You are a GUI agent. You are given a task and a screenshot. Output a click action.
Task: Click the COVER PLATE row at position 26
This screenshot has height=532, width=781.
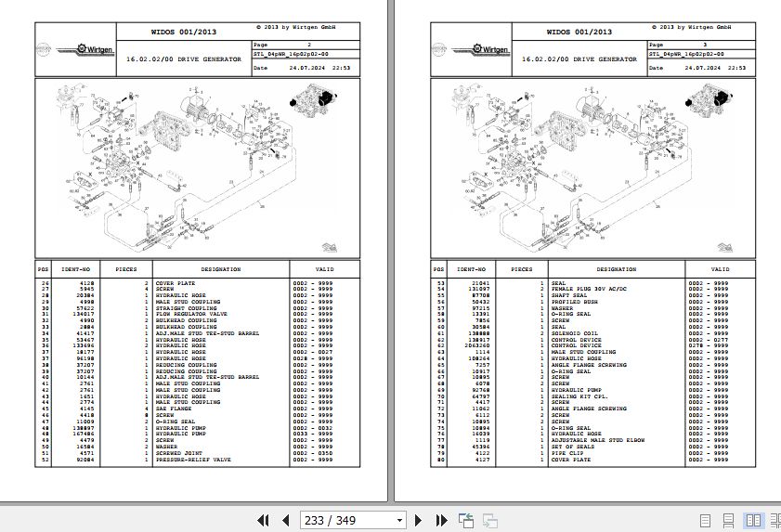coord(197,283)
